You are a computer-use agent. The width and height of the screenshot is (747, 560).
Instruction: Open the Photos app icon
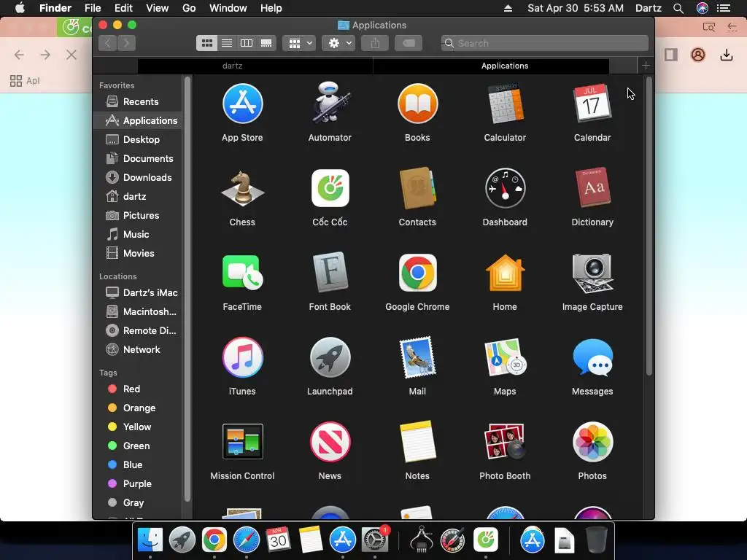pos(592,442)
